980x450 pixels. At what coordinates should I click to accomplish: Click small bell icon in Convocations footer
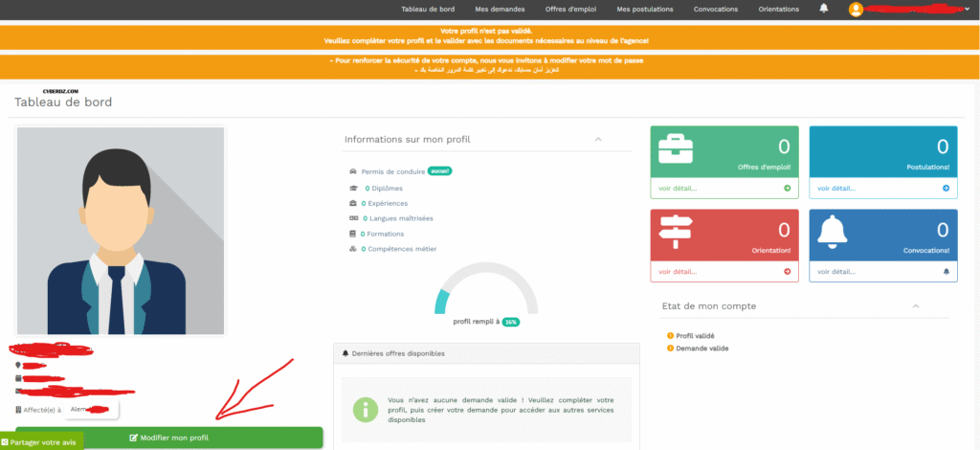pyautogui.click(x=946, y=271)
